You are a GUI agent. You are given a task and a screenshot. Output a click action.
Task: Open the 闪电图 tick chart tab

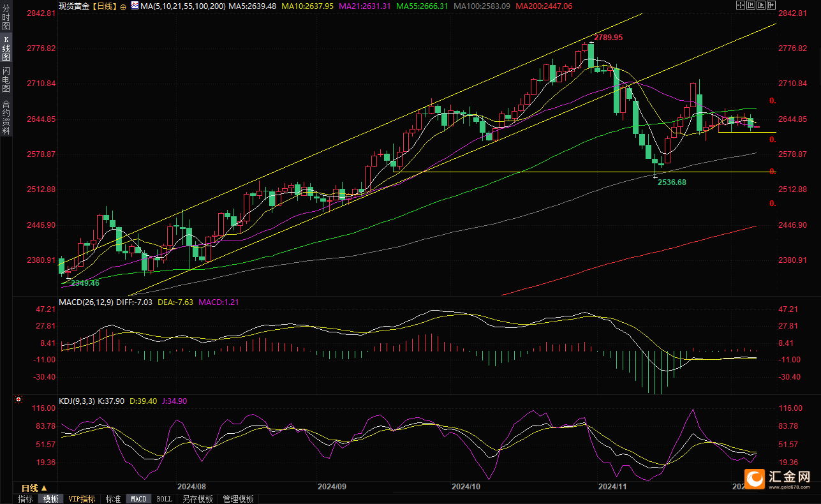(x=6, y=80)
